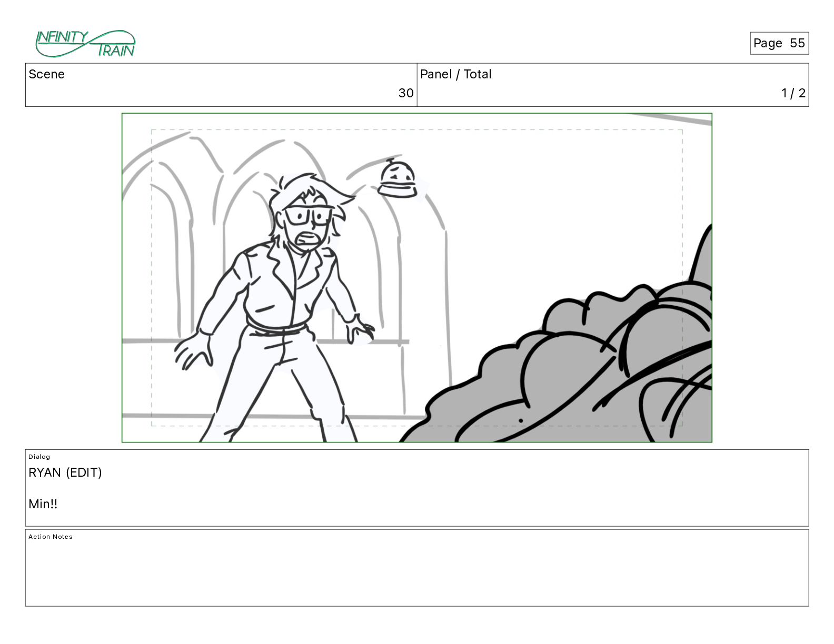Click the storyboard panel thumbnail
This screenshot has height=644, width=834.
(417, 278)
